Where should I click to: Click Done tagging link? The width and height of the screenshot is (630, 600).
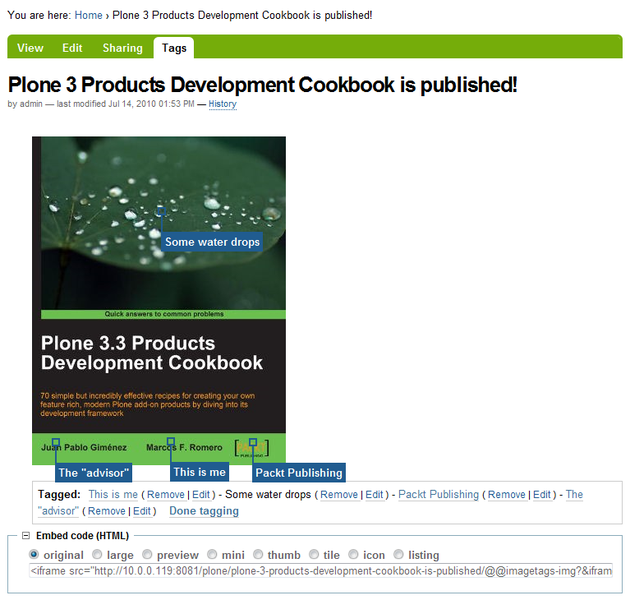point(204,511)
